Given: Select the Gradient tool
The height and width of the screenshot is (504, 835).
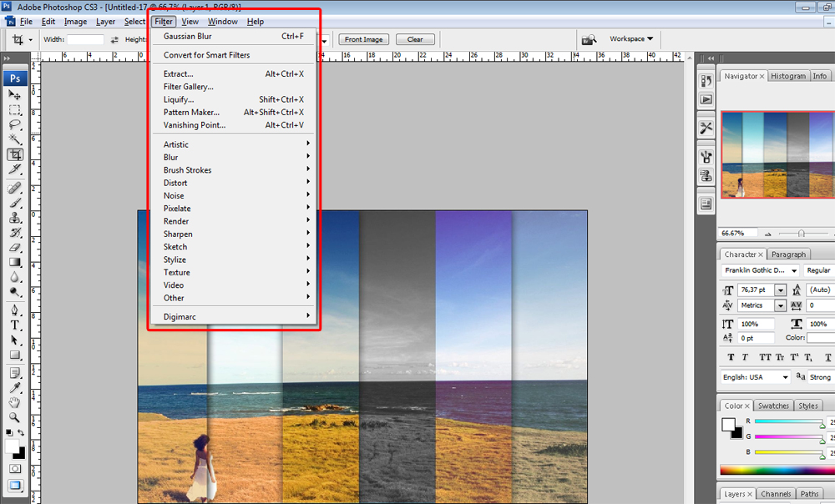Looking at the screenshot, I should pyautogui.click(x=15, y=262).
